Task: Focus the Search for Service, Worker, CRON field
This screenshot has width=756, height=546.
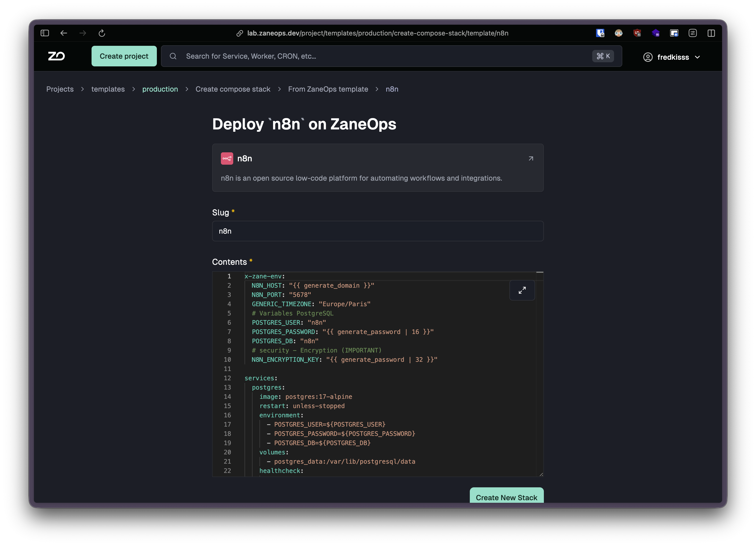Action: pos(391,56)
